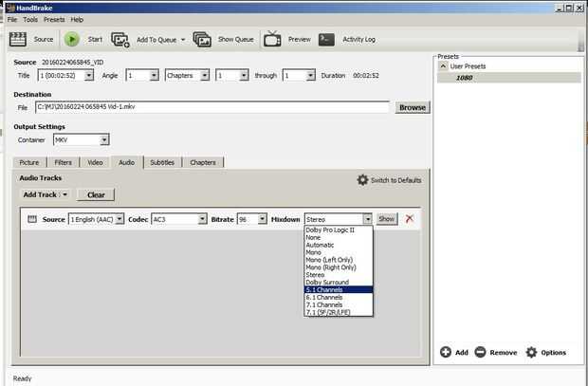Select 7.1 (5F/2R/LFE) mixdown
The width and height of the screenshot is (588, 386).
(339, 312)
